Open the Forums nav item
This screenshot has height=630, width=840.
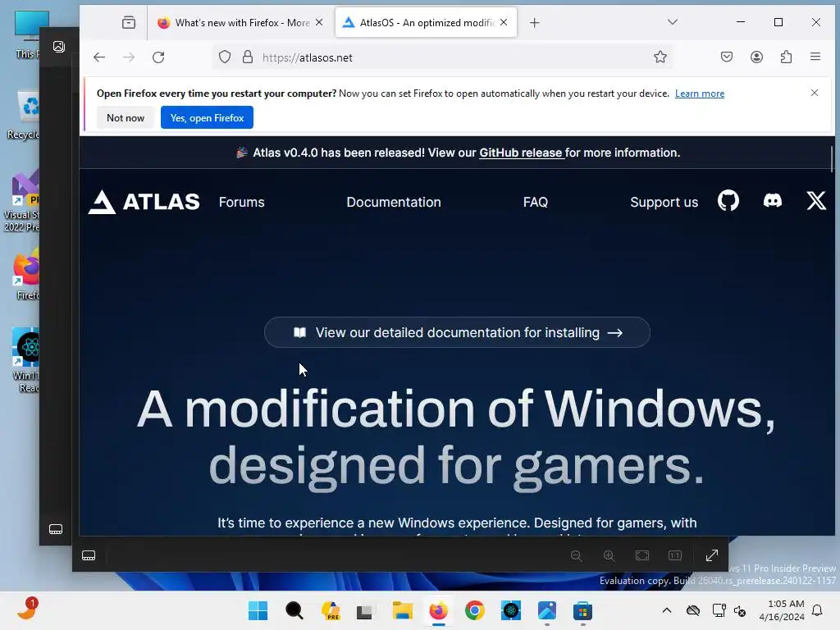coord(242,203)
